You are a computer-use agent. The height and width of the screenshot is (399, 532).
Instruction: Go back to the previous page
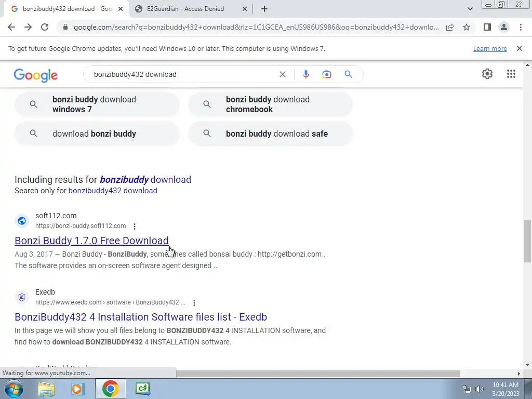11,27
